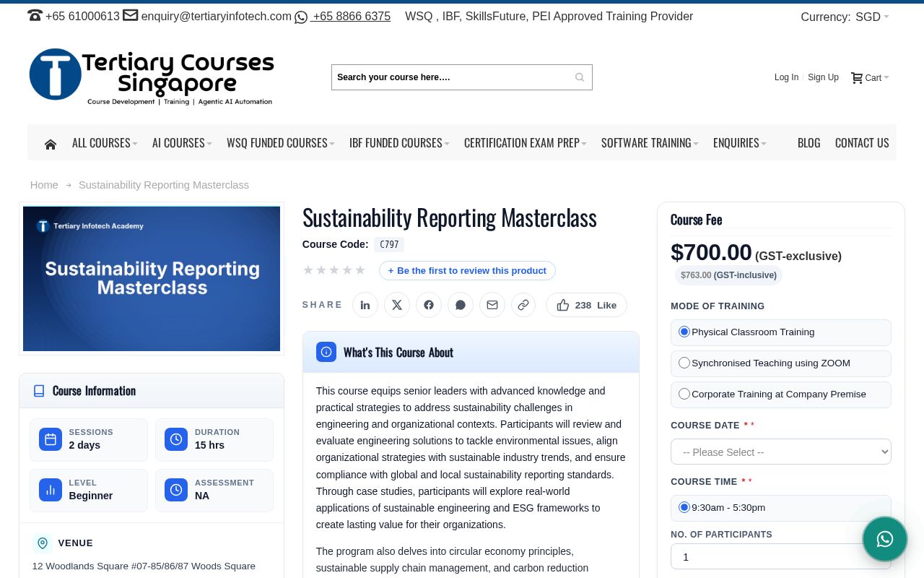Select Physical Classroom Training mode
This screenshot has width=924, height=578.
(684, 332)
